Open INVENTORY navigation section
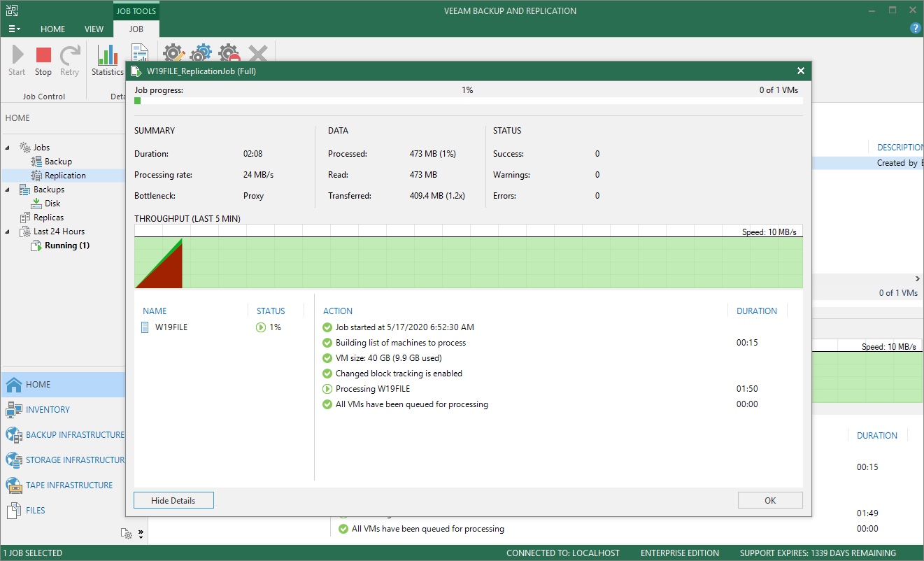Viewport: 924px width, 561px height. [63, 409]
